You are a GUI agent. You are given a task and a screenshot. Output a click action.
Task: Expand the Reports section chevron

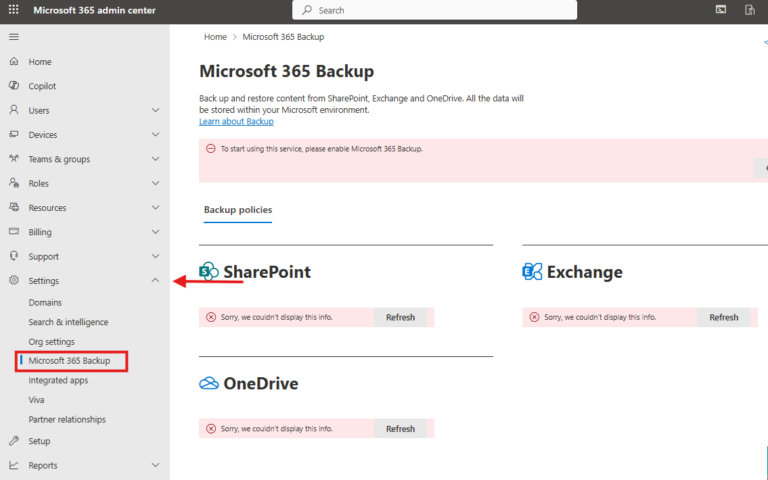click(x=155, y=465)
